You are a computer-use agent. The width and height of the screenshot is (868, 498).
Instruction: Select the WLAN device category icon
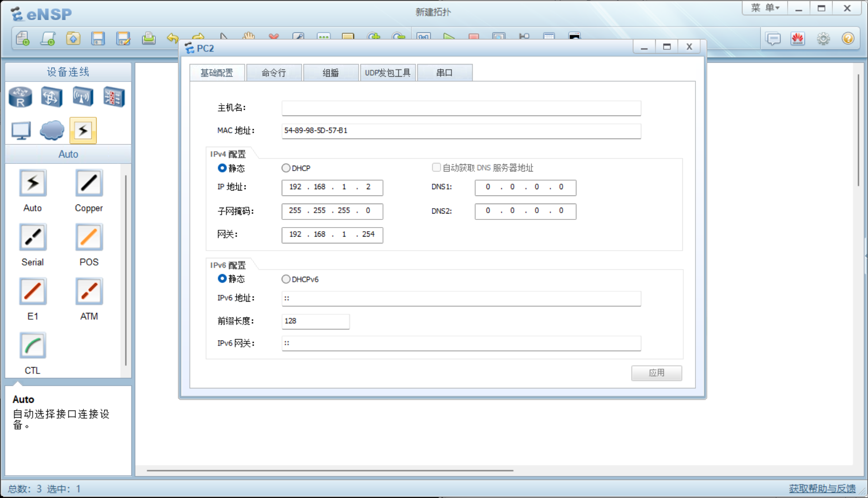(x=83, y=97)
